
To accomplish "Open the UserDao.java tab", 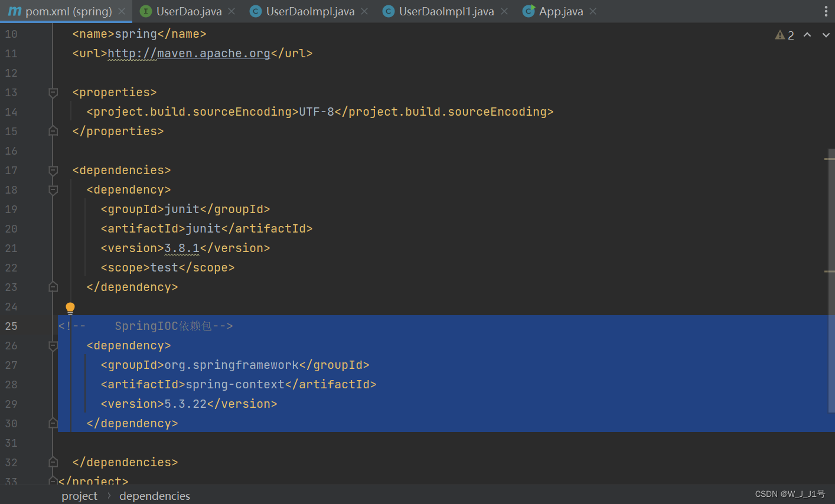I will (189, 11).
